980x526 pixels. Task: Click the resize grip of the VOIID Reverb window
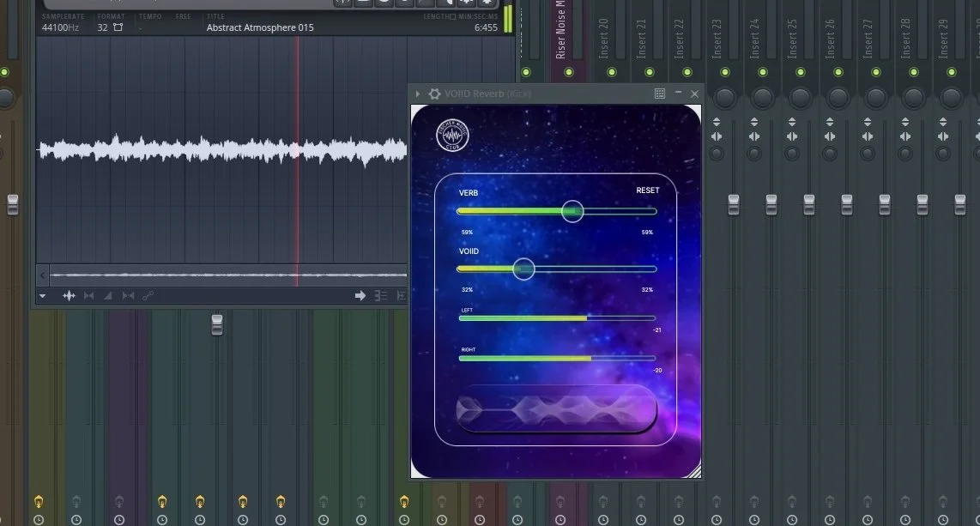pos(693,472)
